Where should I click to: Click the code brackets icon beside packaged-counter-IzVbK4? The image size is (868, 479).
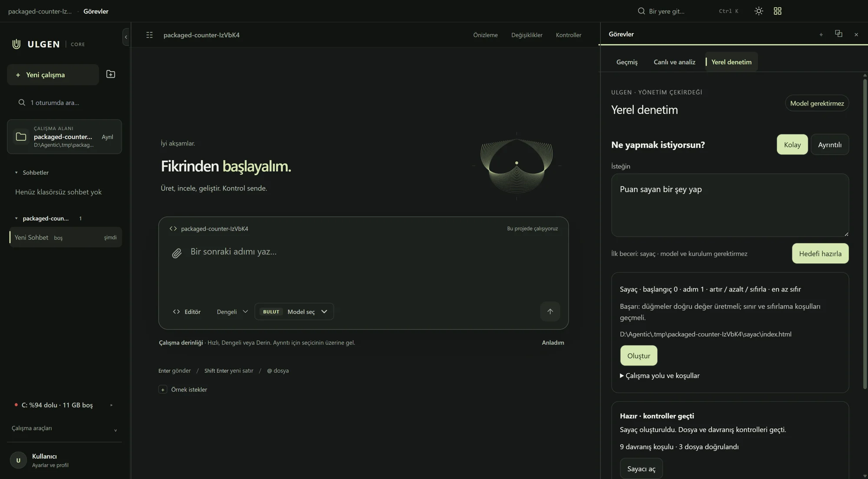point(173,228)
